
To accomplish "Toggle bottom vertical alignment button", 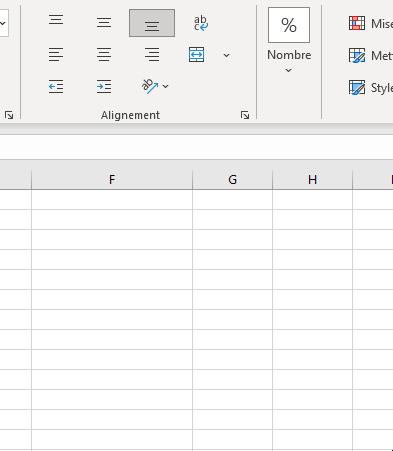I will click(x=152, y=23).
